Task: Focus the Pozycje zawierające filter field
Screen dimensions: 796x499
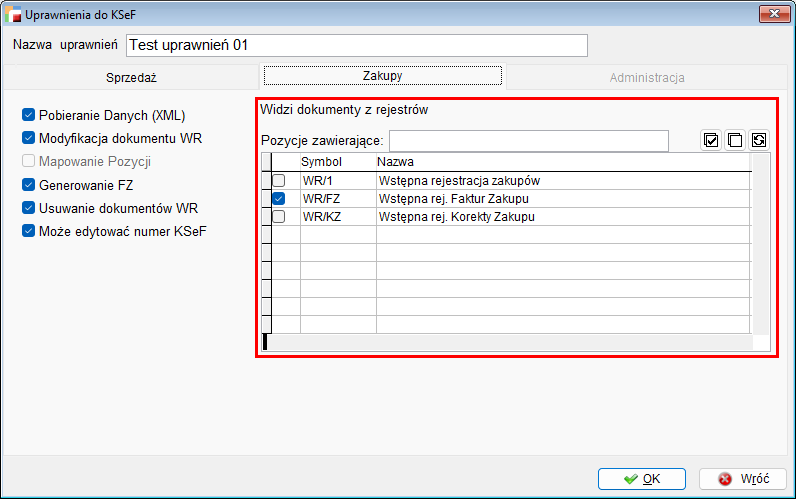Action: pyautogui.click(x=528, y=141)
